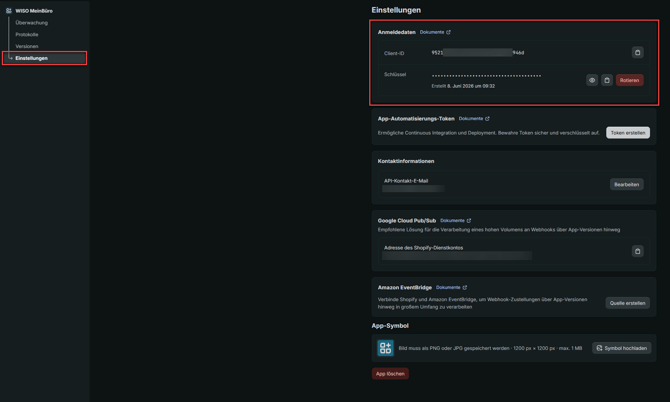Click the App löschen button
The image size is (670, 402).
(x=390, y=374)
